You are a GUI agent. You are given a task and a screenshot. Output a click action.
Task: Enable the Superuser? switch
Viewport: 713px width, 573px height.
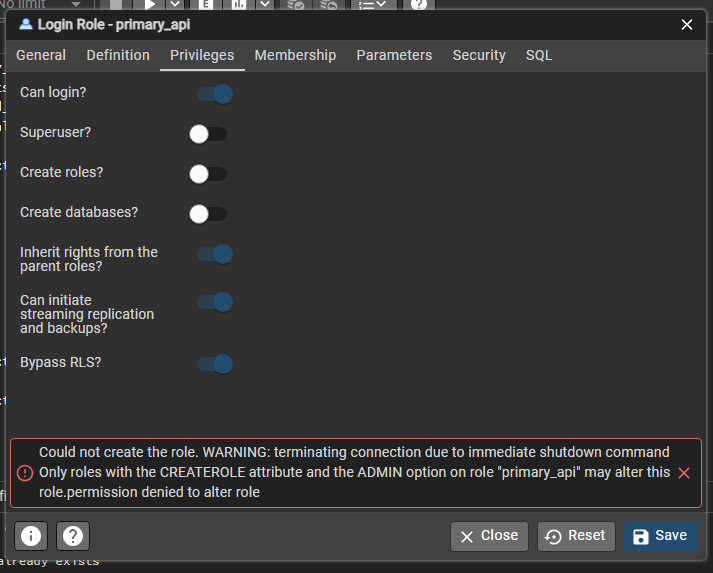(208, 134)
